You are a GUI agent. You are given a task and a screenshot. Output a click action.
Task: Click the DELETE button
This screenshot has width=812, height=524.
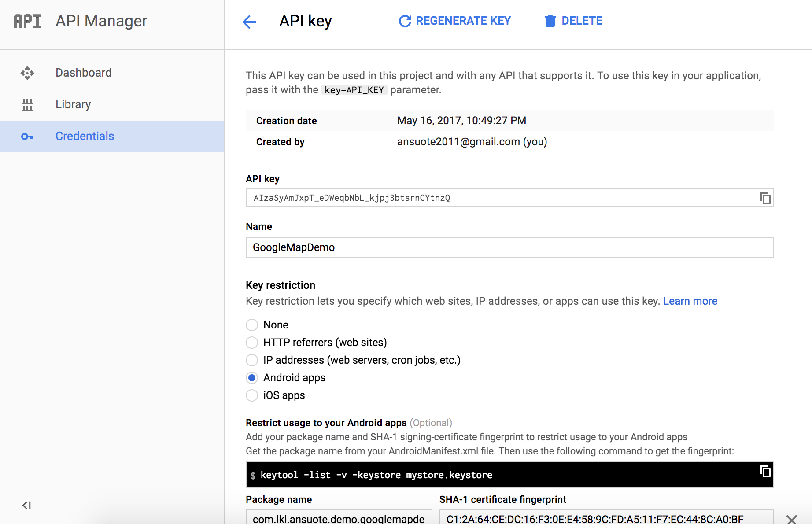coord(573,21)
